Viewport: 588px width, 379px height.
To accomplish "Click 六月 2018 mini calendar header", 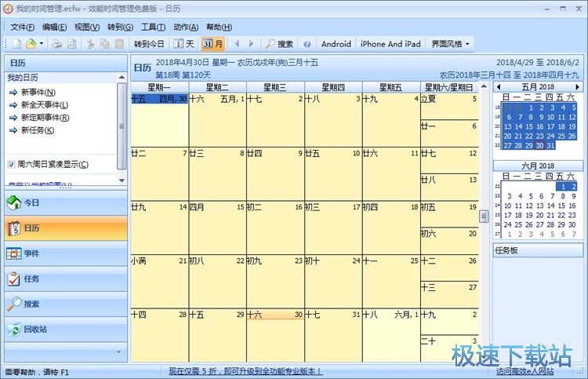I will (x=538, y=166).
